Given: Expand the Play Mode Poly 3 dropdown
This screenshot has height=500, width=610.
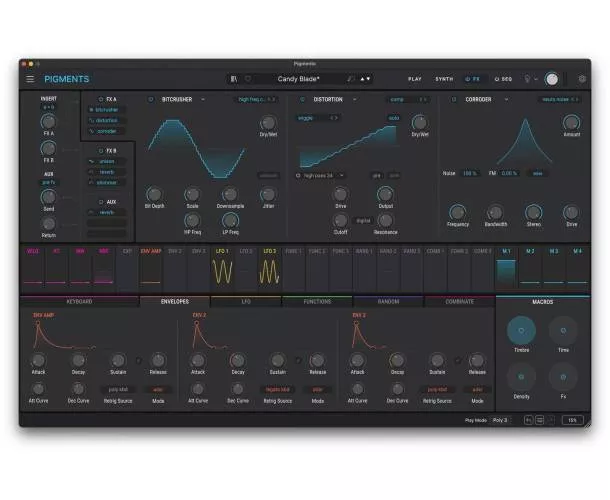Looking at the screenshot, I should [502, 420].
